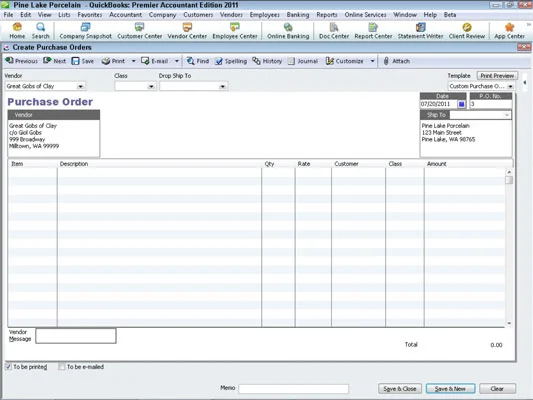The width and height of the screenshot is (533, 400).
Task: Open Client Review
Action: (x=467, y=31)
